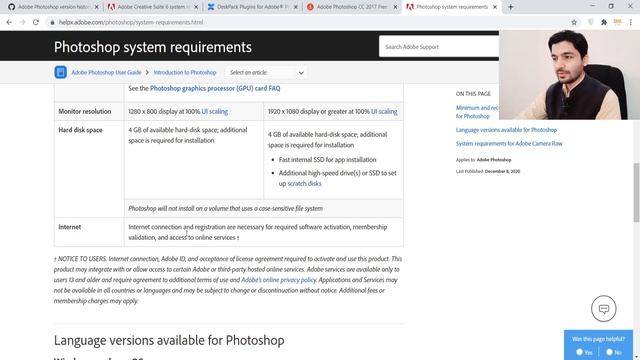This screenshot has width=640, height=360.
Task: Click the presenter webcam video overlay
Action: click(x=569, y=75)
